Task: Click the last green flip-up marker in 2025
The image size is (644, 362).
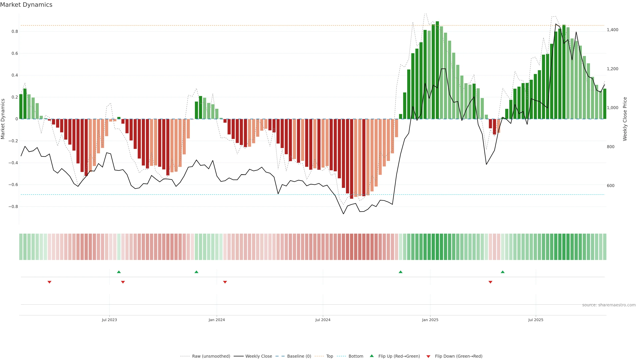Action: click(x=502, y=272)
